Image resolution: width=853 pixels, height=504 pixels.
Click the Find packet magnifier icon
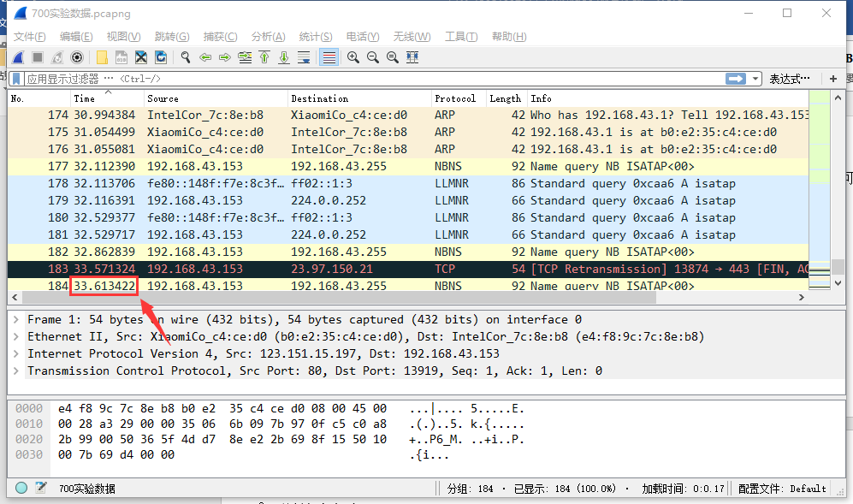186,57
